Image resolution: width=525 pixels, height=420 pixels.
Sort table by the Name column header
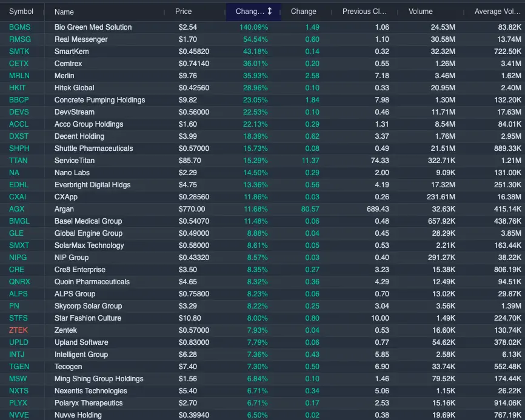(x=64, y=12)
